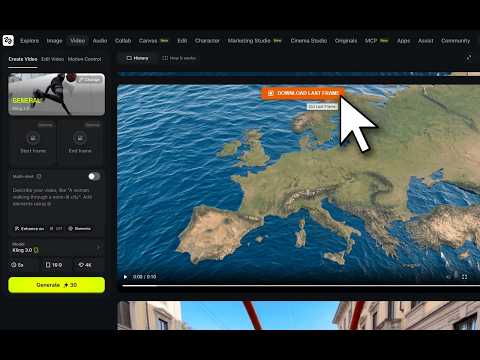The image size is (480, 360).
Task: Open the Character menu item
Action: pyautogui.click(x=207, y=41)
